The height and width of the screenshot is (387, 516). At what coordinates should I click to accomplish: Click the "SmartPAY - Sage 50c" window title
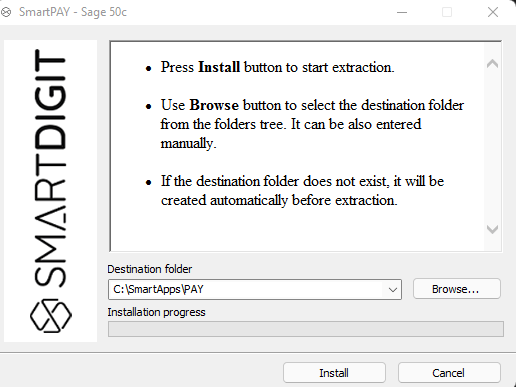73,12
